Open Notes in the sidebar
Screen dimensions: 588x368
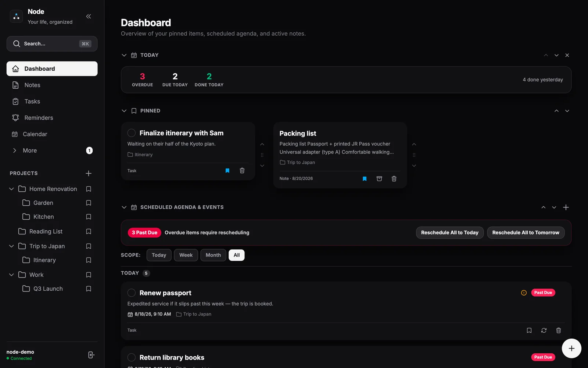point(52,85)
